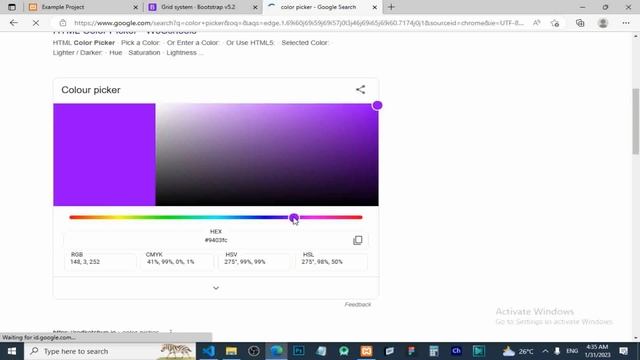Viewport: 640px width, 360px height.
Task: Open Read aloud in address bar
Action: coord(536,23)
